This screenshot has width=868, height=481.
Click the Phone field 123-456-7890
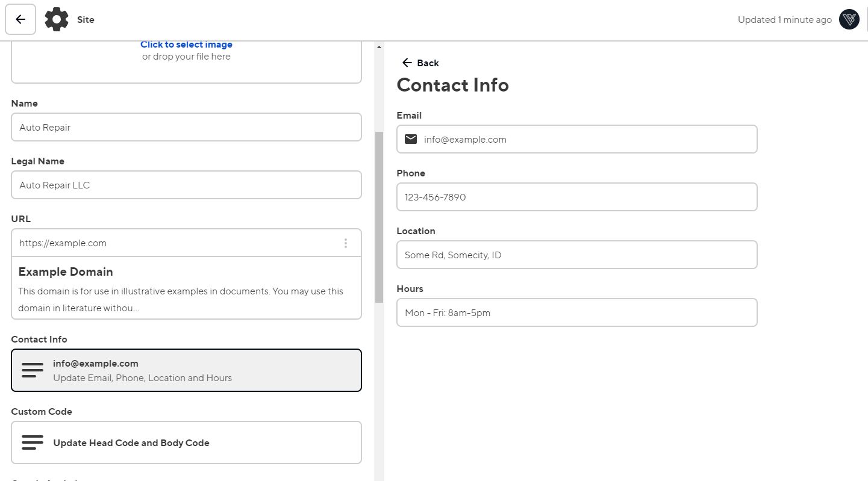[x=576, y=197]
